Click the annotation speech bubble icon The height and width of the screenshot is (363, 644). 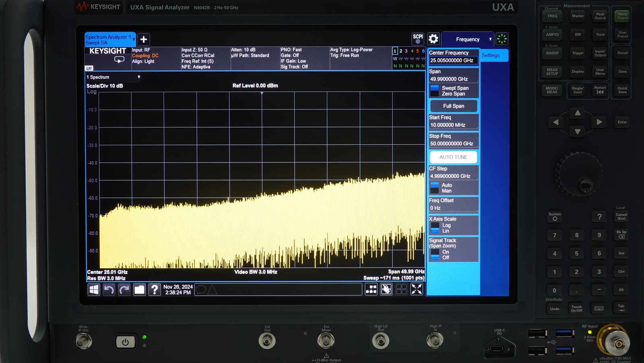[x=201, y=289]
